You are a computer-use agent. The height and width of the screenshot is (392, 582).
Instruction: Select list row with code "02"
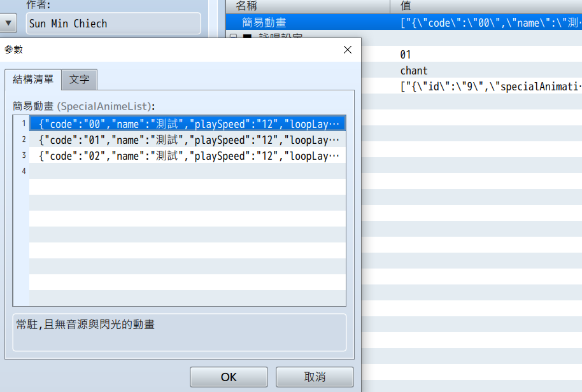click(x=187, y=156)
